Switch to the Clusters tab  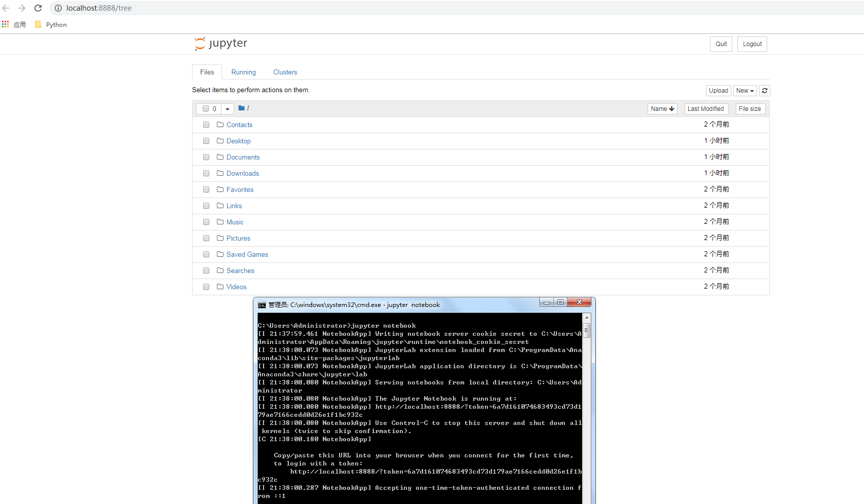point(285,72)
